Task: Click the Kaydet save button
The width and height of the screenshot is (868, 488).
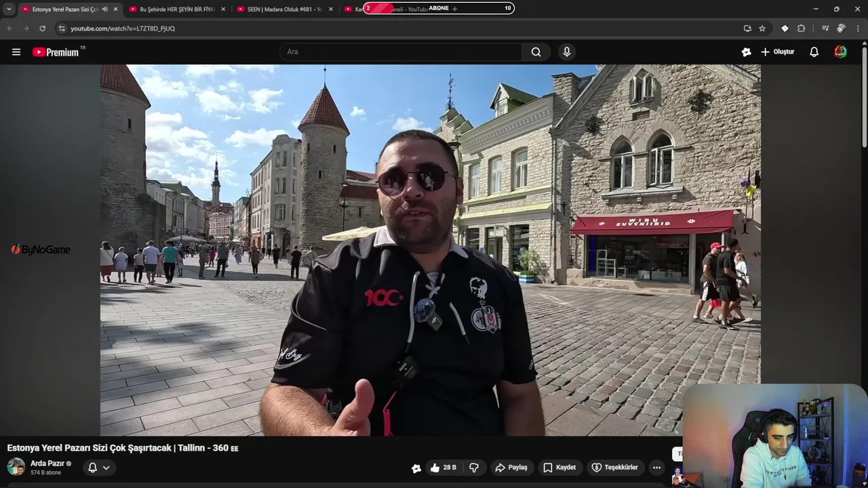Action: click(x=559, y=468)
